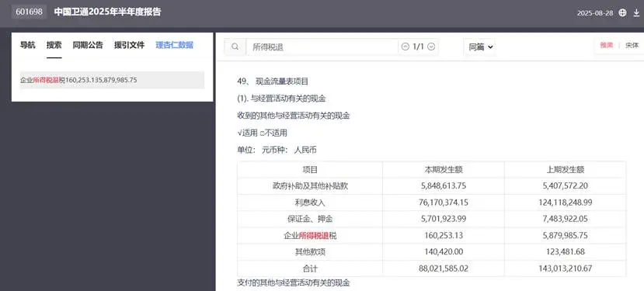This screenshot has width=644, height=291.
Task: Click the 上期发生额 column header
Action: (565, 169)
